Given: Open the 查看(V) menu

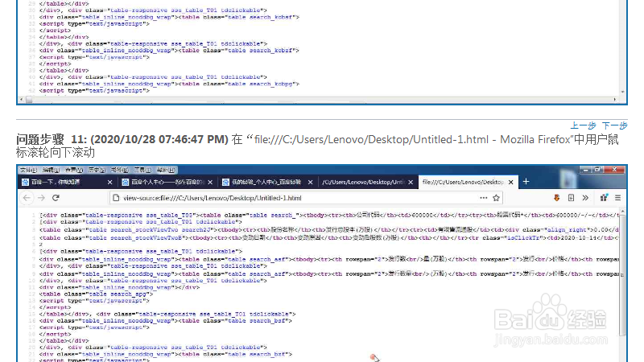Looking at the screenshot, I should 74,170.
